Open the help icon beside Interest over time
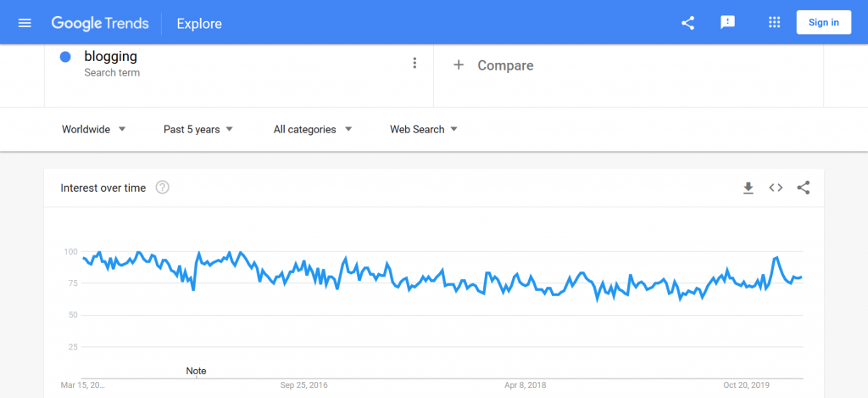The height and width of the screenshot is (398, 868). tap(162, 188)
